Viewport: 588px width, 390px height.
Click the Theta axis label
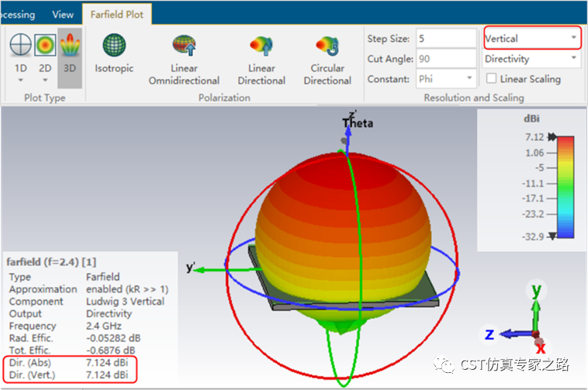[x=358, y=123]
